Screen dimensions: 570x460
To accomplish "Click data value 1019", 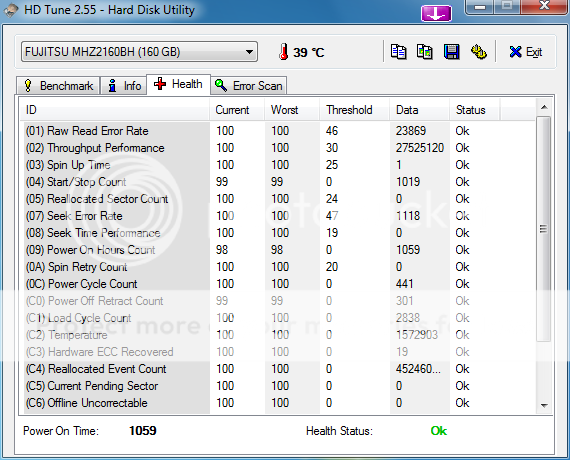I will point(408,182).
